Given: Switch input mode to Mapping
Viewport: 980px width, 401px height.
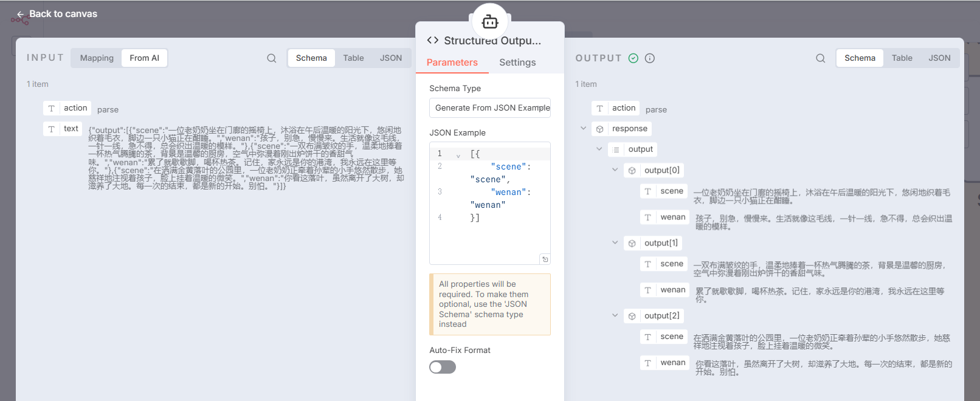Looking at the screenshot, I should [97, 58].
